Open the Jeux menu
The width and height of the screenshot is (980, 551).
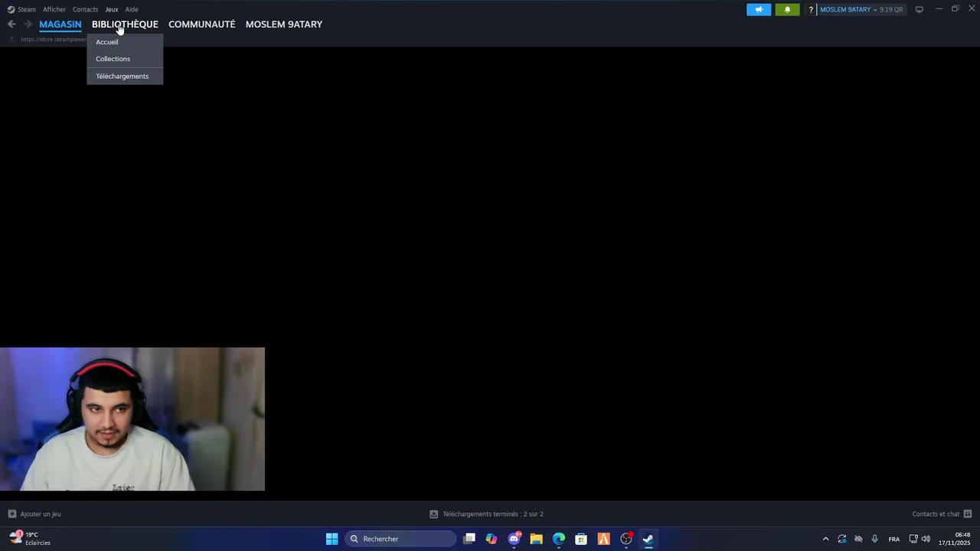(112, 9)
